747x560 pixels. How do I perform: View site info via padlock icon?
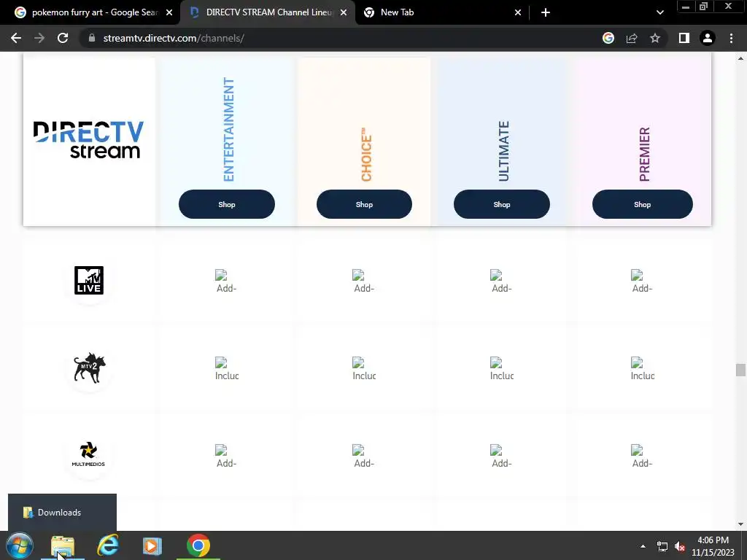coord(92,38)
